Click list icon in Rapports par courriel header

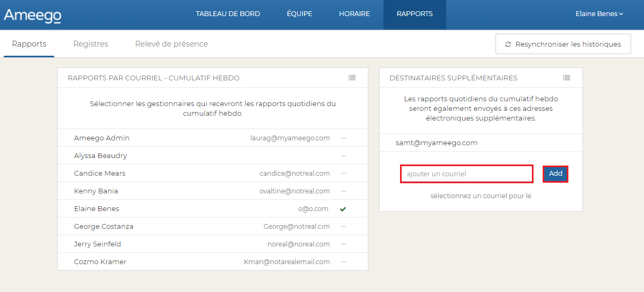[x=352, y=78]
